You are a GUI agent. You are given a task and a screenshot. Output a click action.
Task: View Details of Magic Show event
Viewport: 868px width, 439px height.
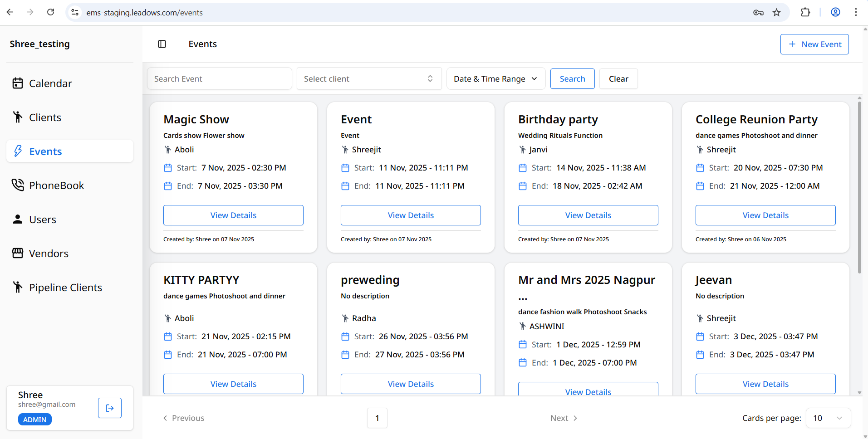[x=233, y=215]
